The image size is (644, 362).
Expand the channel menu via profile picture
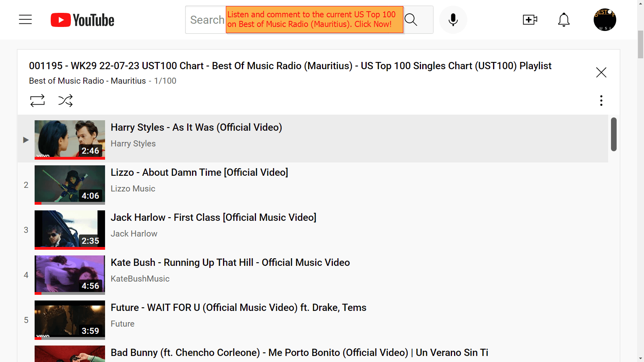[x=604, y=19]
